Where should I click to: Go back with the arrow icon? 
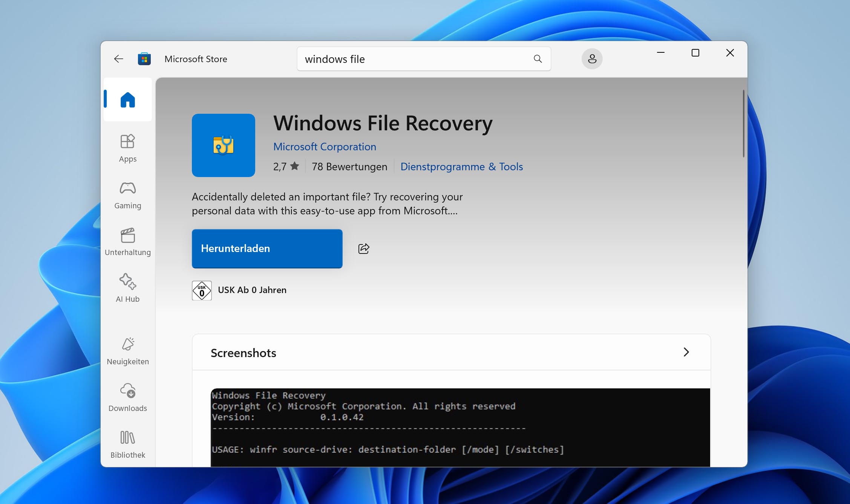click(118, 59)
